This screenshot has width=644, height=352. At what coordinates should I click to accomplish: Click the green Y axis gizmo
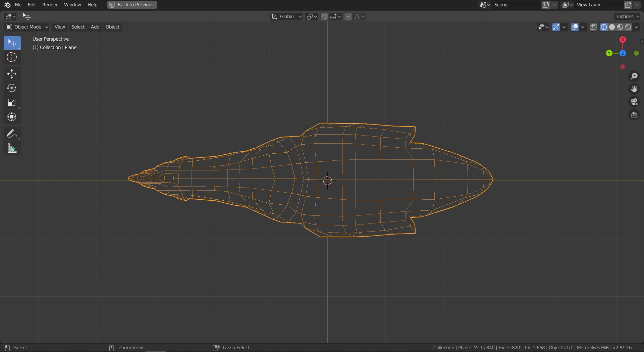(x=609, y=53)
